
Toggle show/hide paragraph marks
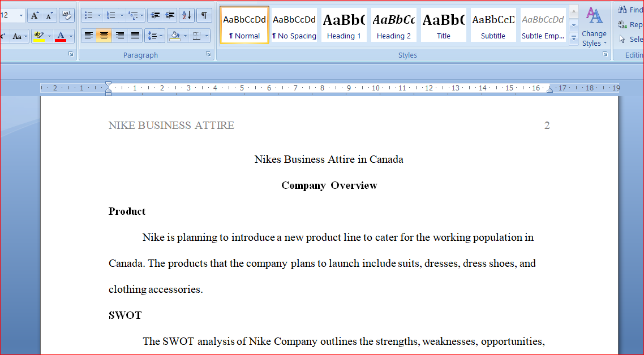pos(204,16)
